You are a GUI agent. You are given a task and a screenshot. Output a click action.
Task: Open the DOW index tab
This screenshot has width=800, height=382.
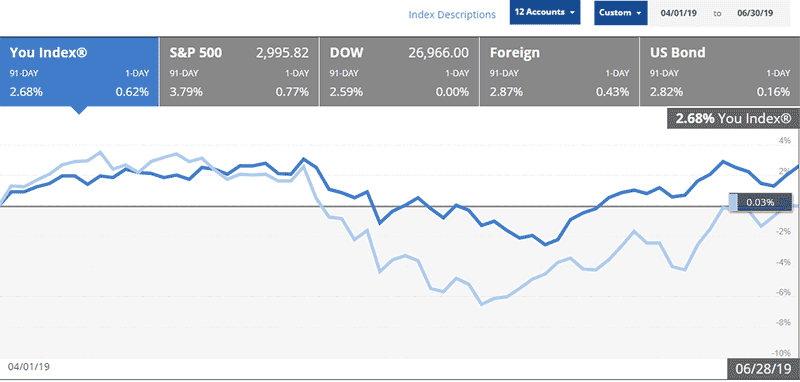399,71
